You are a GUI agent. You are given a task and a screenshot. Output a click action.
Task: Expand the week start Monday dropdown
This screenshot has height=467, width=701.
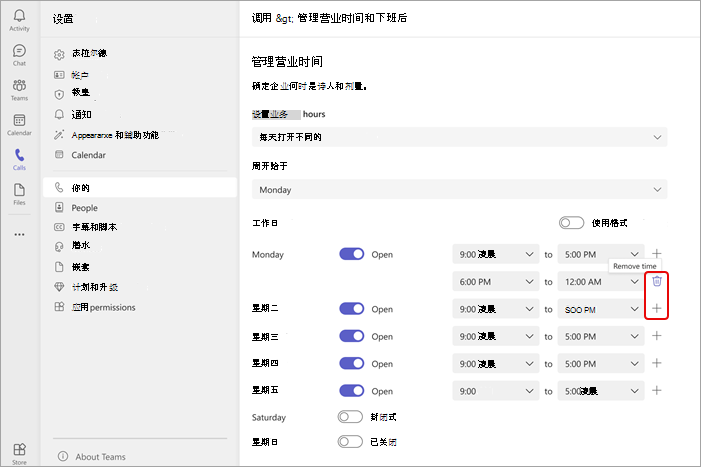(460, 189)
